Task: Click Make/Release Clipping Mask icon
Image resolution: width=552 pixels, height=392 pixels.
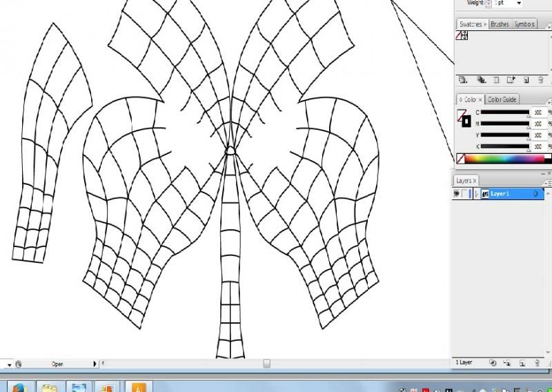Action: [x=493, y=363]
